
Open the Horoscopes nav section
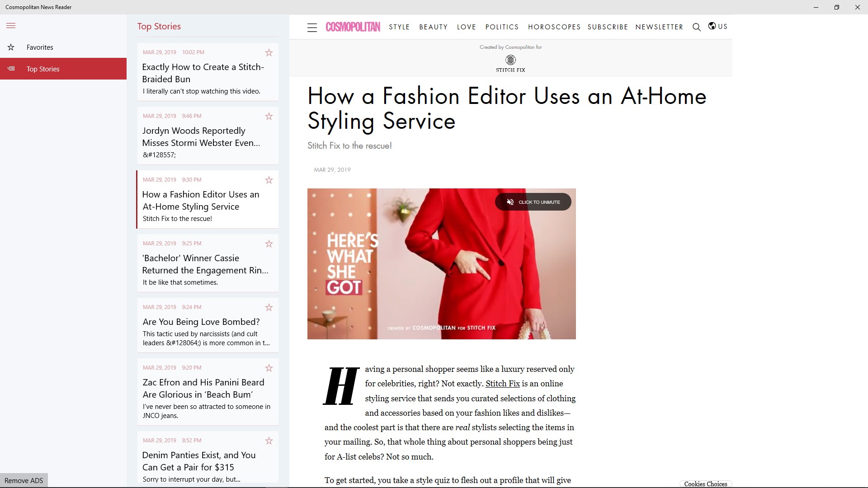click(x=554, y=27)
